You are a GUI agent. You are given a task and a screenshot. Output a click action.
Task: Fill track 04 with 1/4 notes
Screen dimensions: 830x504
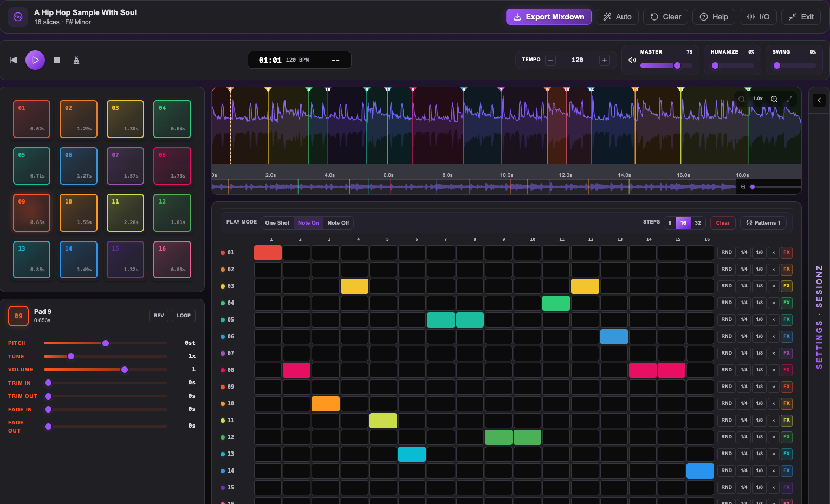744,303
